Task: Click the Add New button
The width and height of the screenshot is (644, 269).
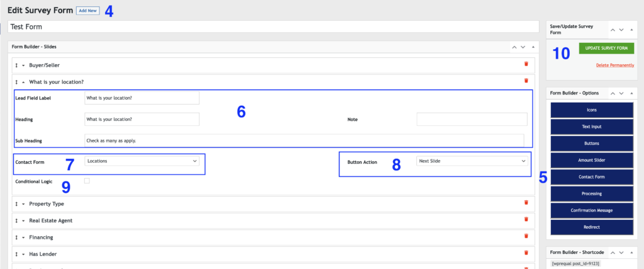Action: (x=88, y=11)
